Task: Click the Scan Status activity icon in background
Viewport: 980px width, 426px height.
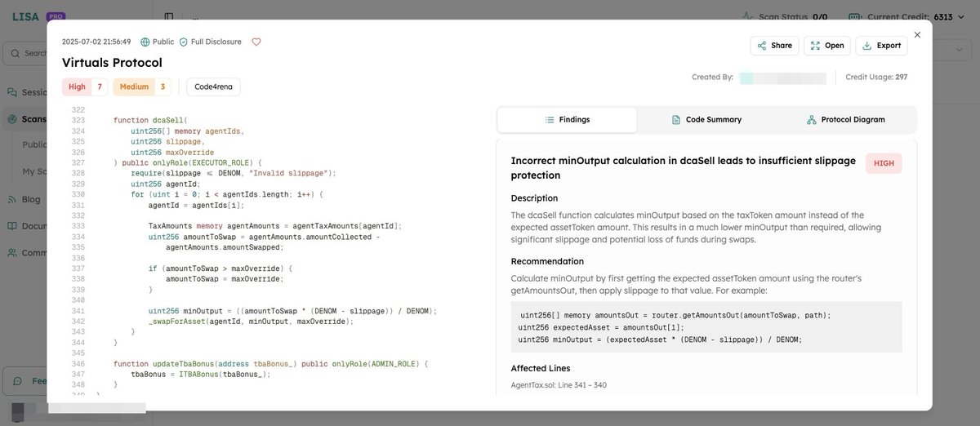Action: (747, 16)
